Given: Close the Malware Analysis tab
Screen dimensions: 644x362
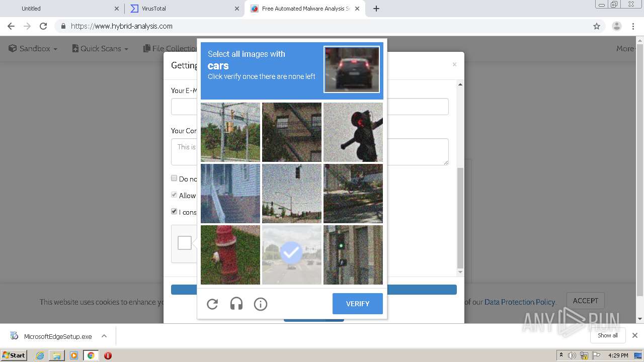Looking at the screenshot, I should point(358,9).
